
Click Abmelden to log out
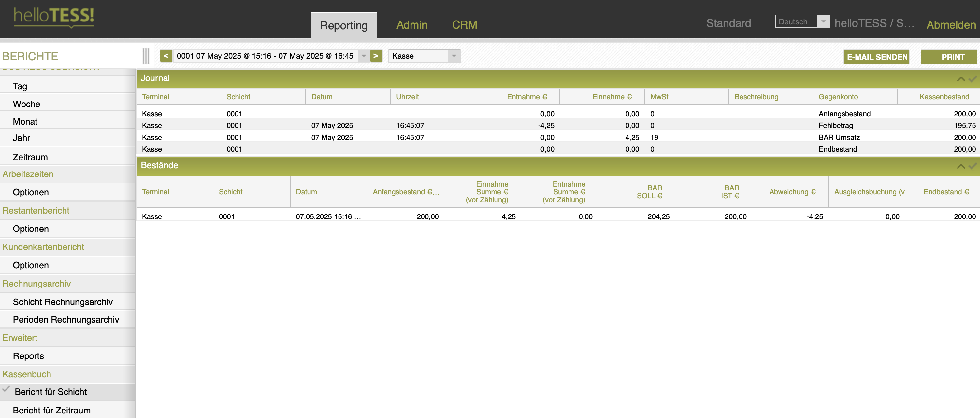click(951, 25)
